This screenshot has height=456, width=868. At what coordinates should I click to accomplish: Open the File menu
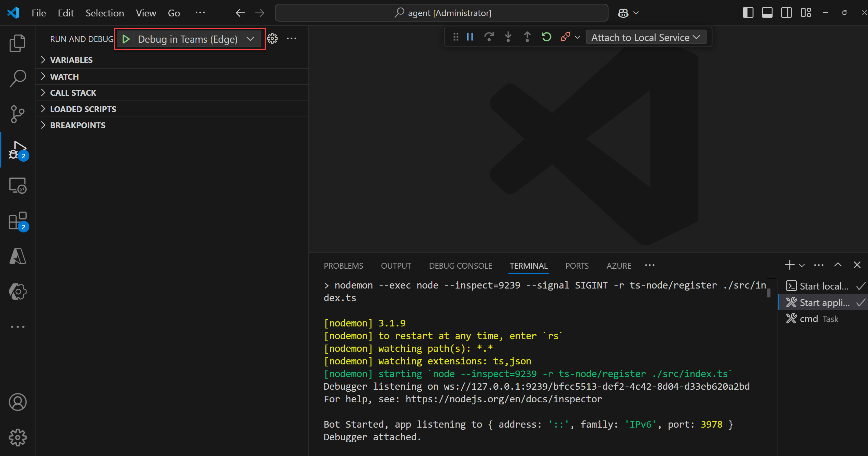point(39,13)
